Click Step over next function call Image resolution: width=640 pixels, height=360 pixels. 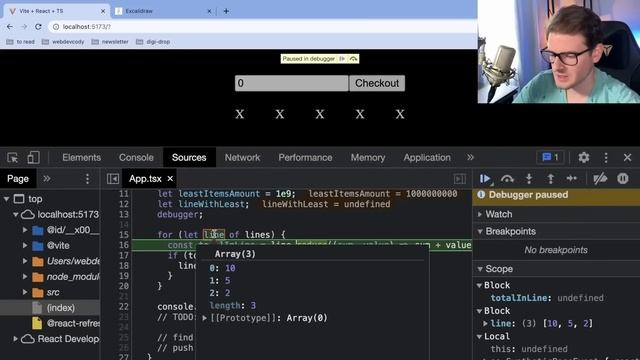(x=507, y=179)
